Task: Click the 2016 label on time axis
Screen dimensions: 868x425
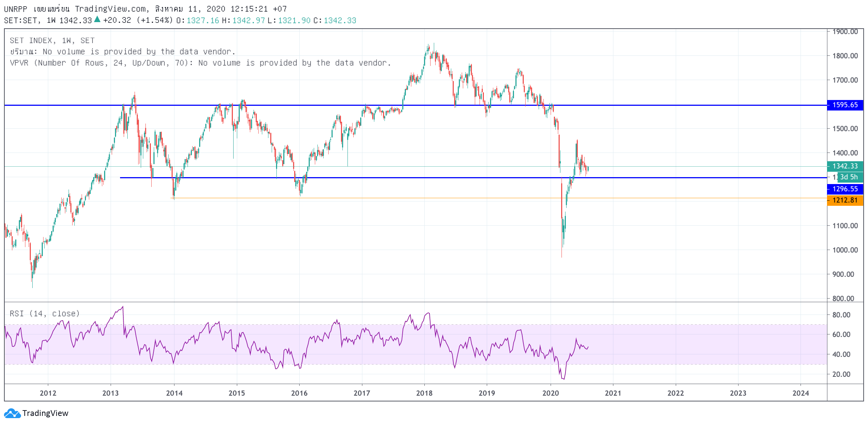Action: [299, 393]
